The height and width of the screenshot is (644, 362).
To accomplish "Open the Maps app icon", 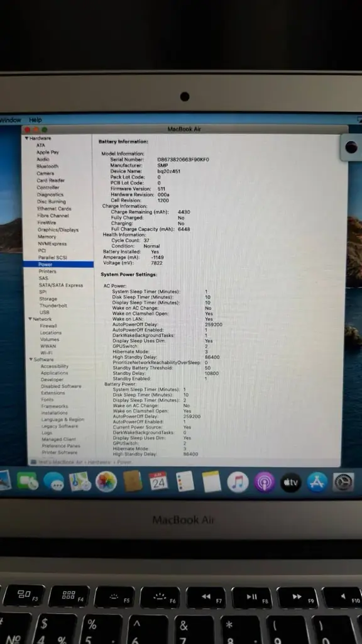I will tap(80, 481).
